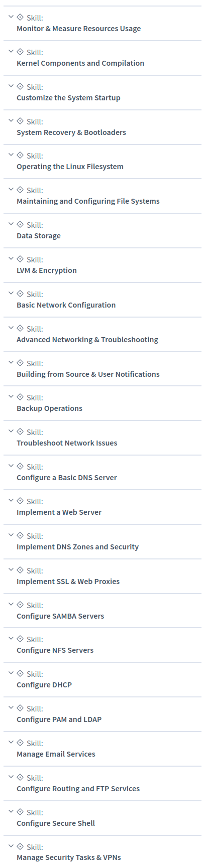Select the Configure DHCP title
206x868 pixels.
coord(44,685)
